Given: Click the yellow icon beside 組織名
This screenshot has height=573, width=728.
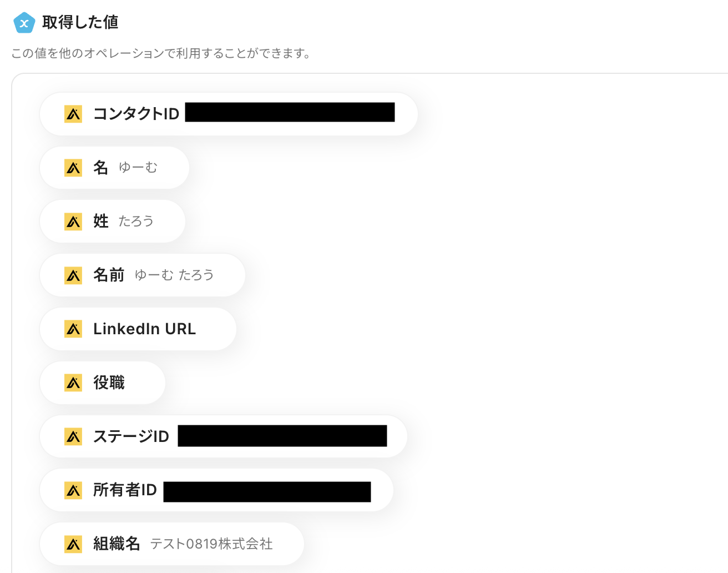Looking at the screenshot, I should click(x=73, y=544).
